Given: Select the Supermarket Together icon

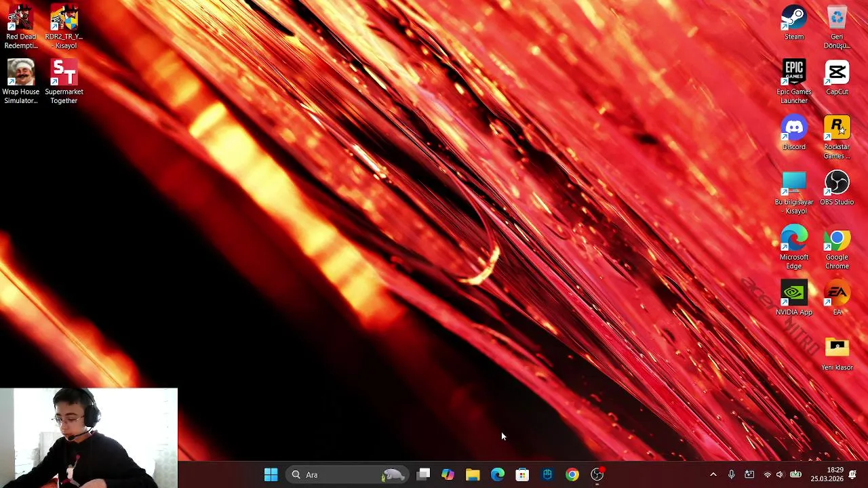Looking at the screenshot, I should point(64,81).
